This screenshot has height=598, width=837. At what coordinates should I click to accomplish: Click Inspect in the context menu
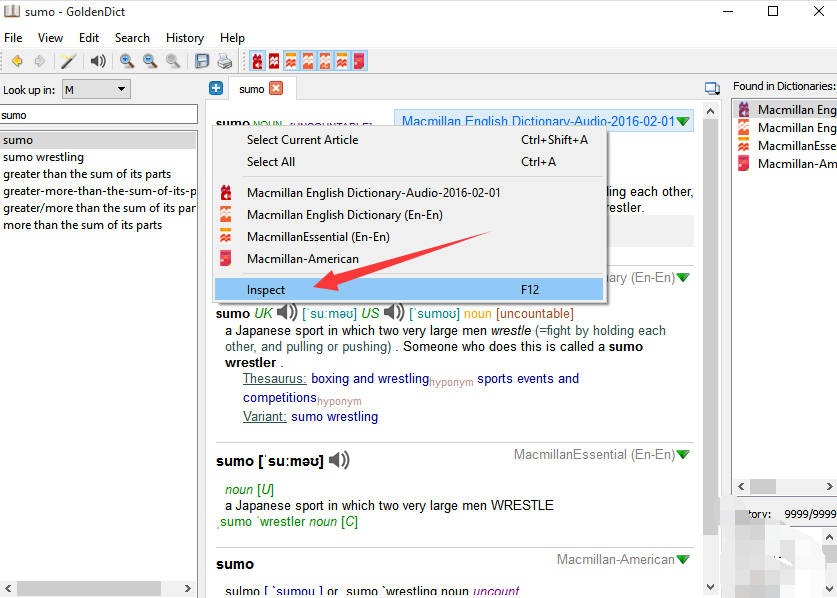coord(409,289)
